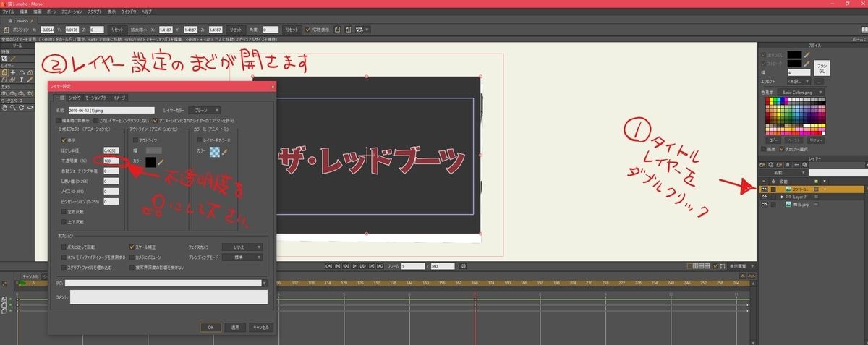Screen dimensions: 868x345
Task: Click the 不透明度 (%) opacity input field
Action: pos(111,161)
